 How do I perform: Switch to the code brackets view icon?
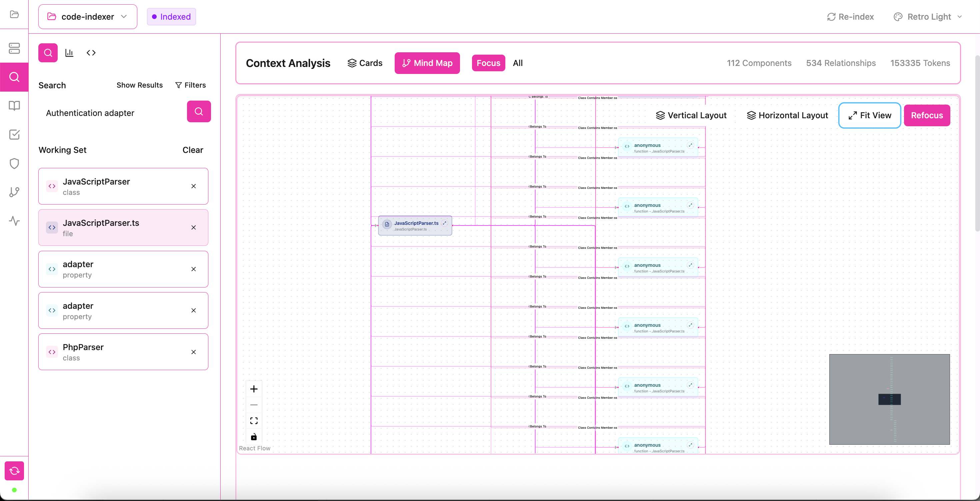coord(91,53)
